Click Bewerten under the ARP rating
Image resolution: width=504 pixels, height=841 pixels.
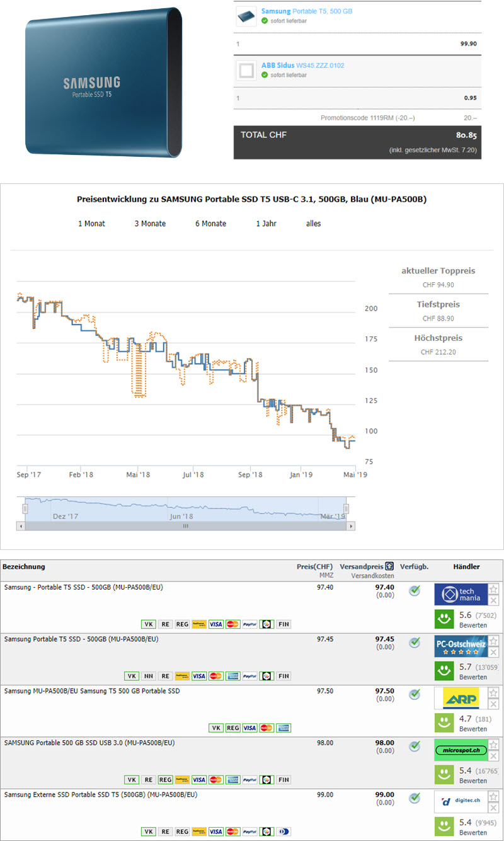[473, 729]
